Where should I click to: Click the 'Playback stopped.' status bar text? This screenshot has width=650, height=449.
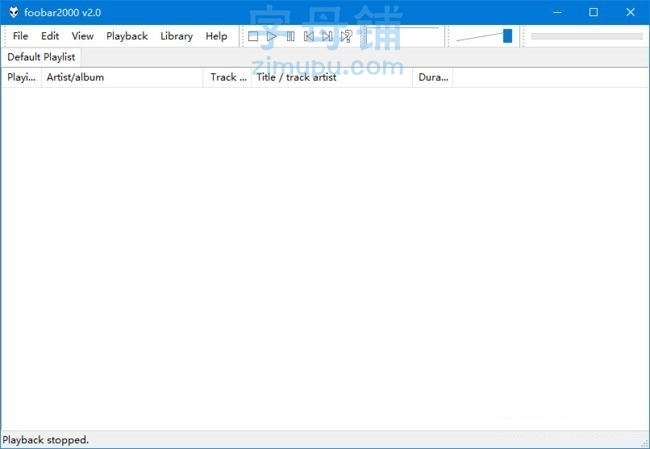coord(46,440)
